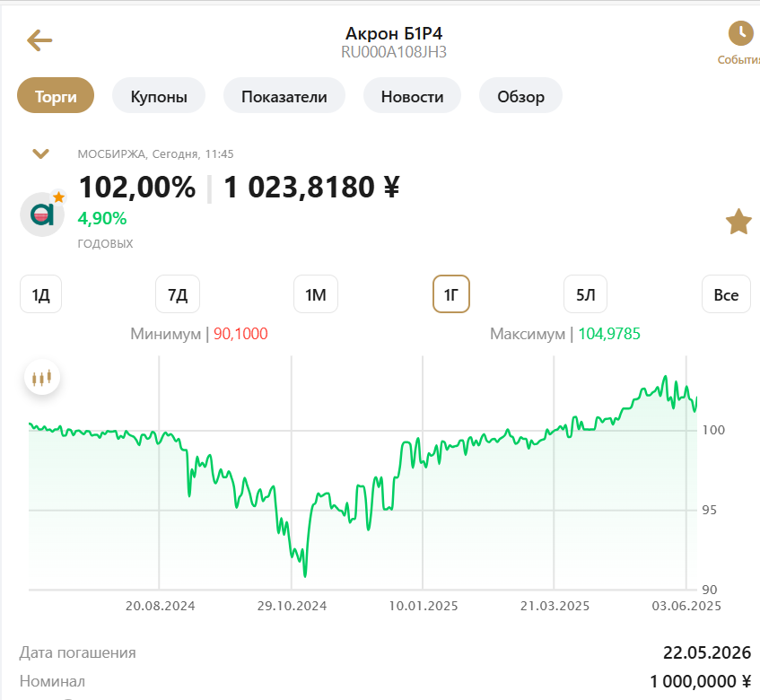Click the value 1 023,8180 ¥
This screenshot has height=700, width=760.
point(311,188)
